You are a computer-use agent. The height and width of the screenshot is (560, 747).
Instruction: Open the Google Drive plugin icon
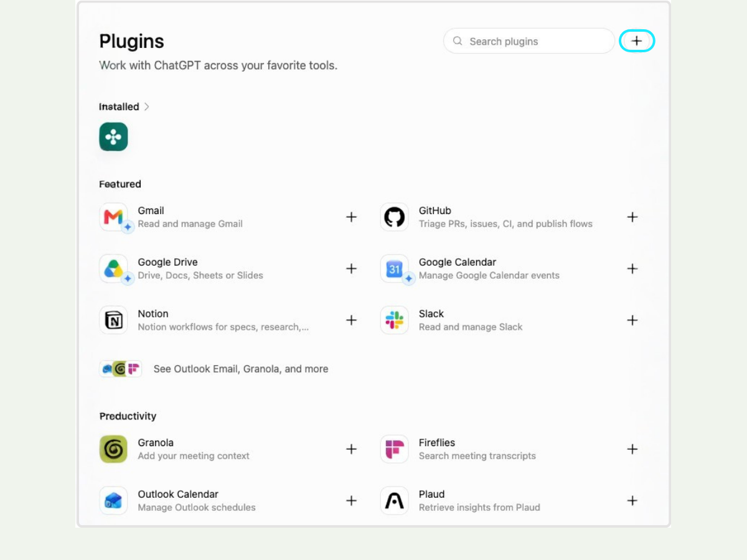[113, 269]
